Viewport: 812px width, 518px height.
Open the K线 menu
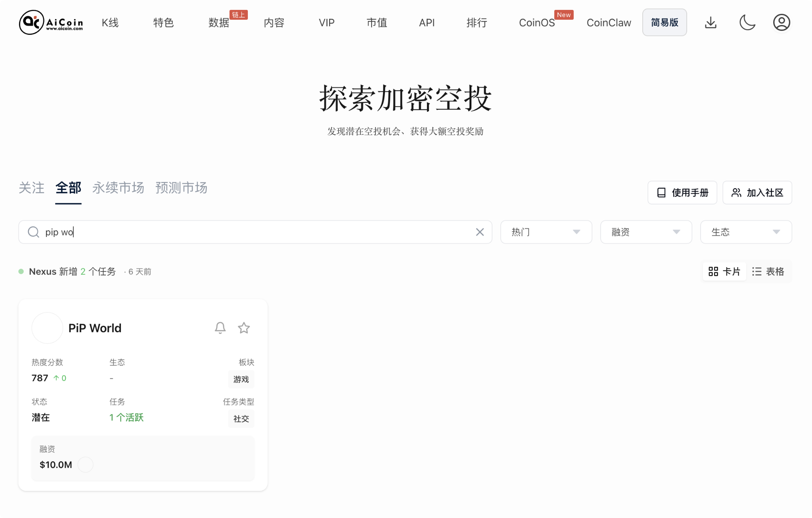point(110,23)
